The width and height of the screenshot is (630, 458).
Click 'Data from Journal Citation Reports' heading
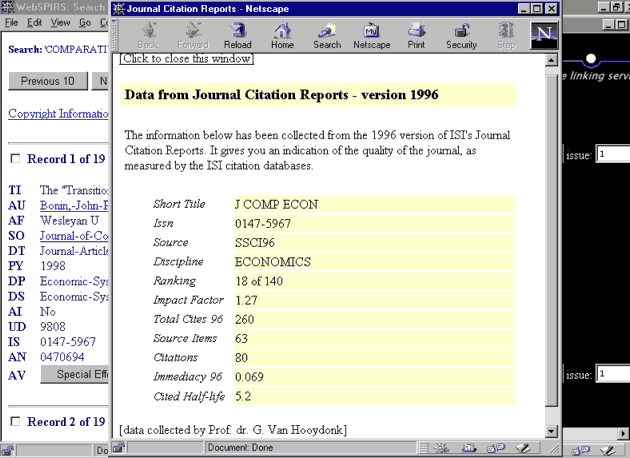[281, 95]
